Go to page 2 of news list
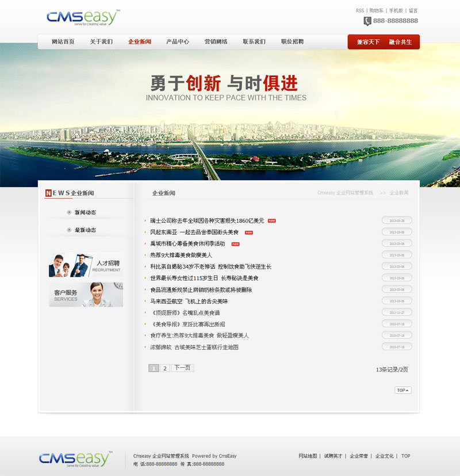 (x=164, y=368)
